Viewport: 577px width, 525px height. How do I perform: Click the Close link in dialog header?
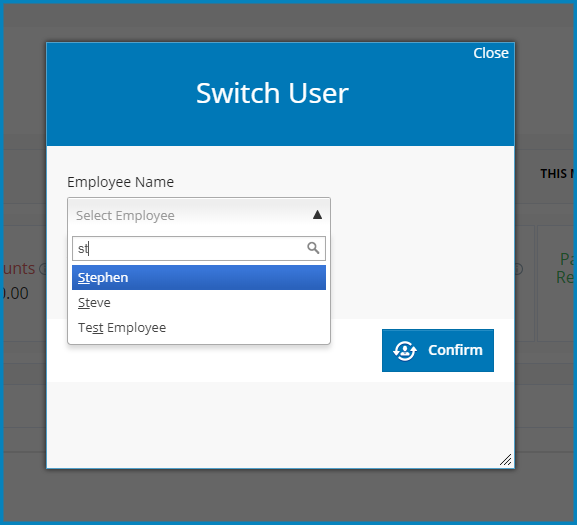click(491, 53)
